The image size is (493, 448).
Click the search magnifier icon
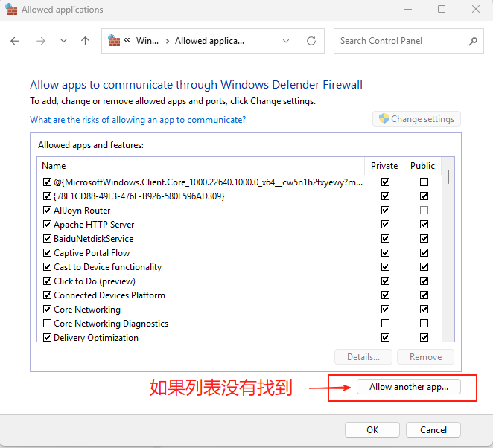(x=473, y=41)
